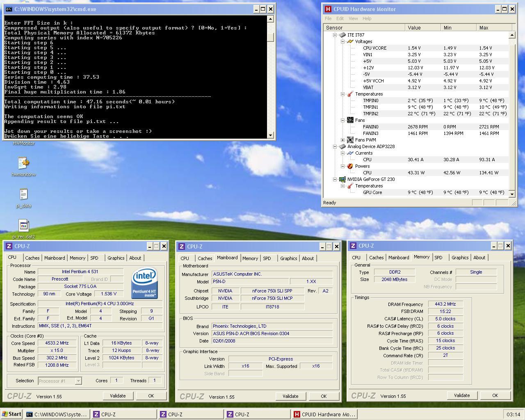The image size is (525, 420).
Task: Expand the Fans PWM tree node
Action: [342, 140]
